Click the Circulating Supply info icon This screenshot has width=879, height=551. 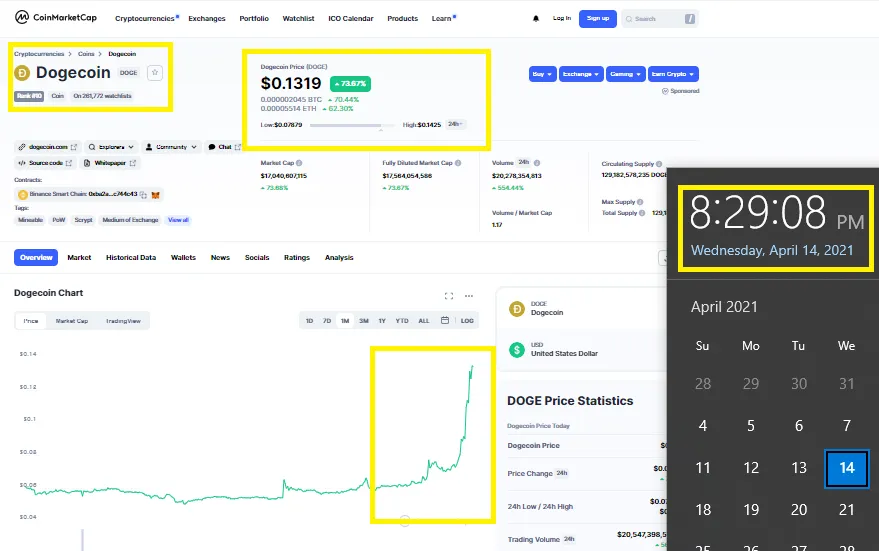659,164
